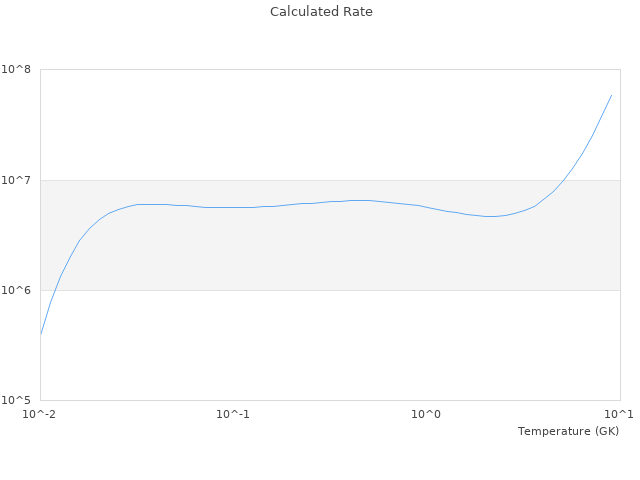
Task: Click the curve where it crosses the 10^7 gridline
Action: pos(565,180)
